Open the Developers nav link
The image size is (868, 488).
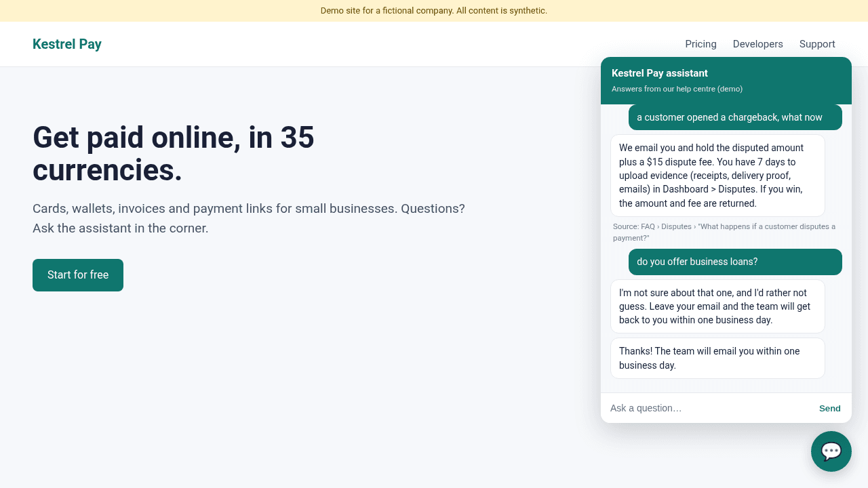click(757, 44)
